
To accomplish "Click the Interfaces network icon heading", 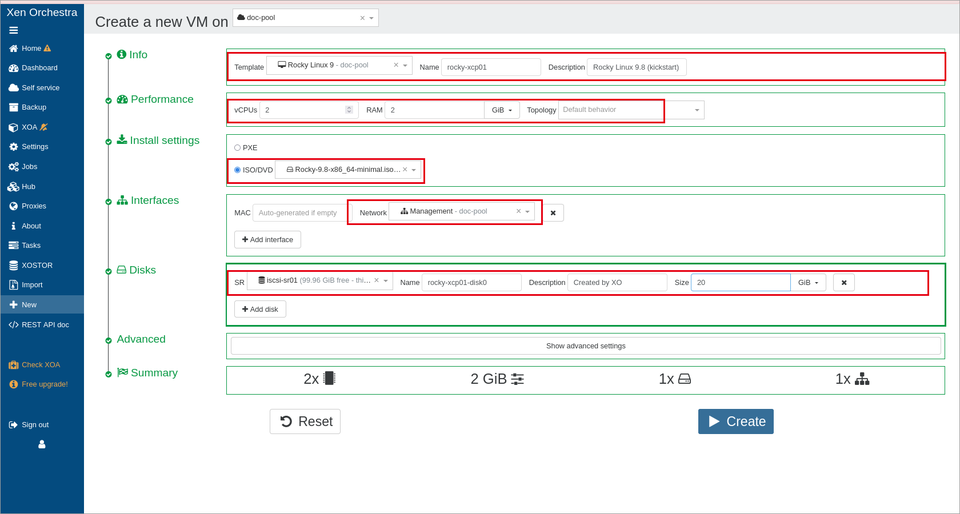I will pyautogui.click(x=122, y=200).
